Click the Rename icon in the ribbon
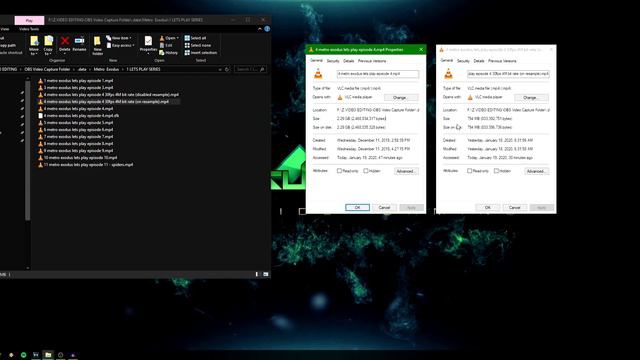The height and width of the screenshot is (360, 640). tap(79, 41)
